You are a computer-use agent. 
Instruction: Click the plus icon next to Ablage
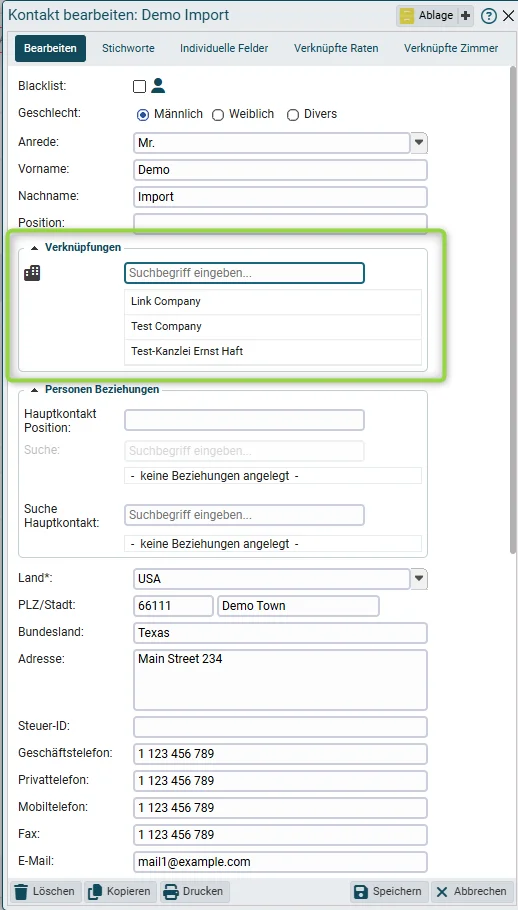tap(465, 16)
